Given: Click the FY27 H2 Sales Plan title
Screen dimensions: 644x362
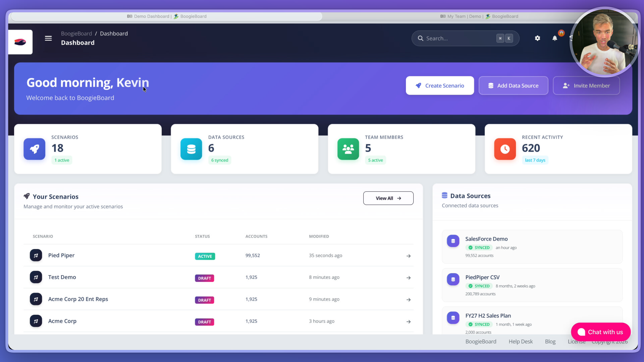Looking at the screenshot, I should [488, 316].
